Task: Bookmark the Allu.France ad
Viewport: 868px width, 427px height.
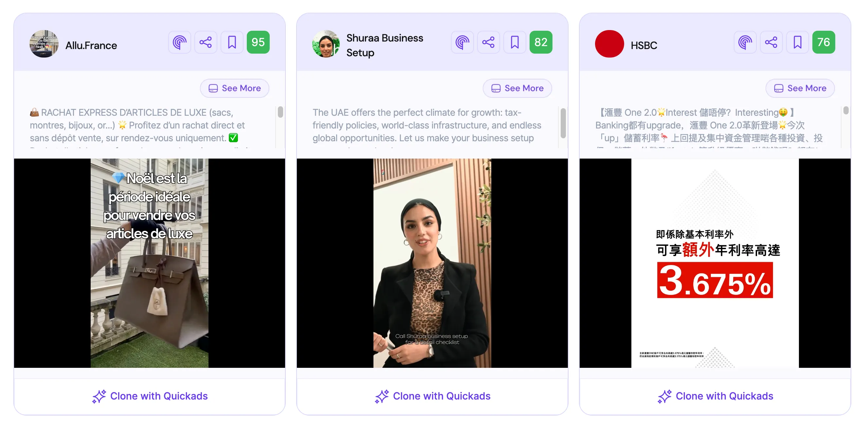Action: (x=232, y=43)
